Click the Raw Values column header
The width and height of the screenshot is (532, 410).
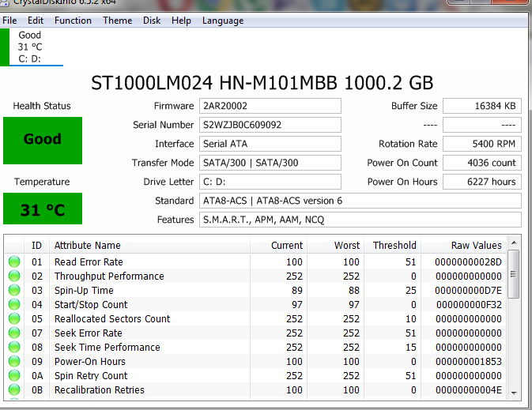(x=476, y=246)
